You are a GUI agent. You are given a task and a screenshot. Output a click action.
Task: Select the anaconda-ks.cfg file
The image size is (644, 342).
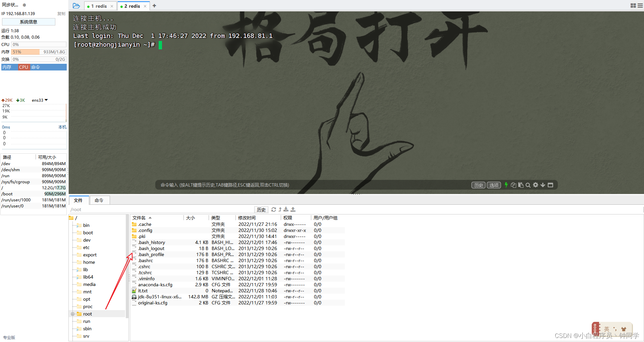coord(238,285)
